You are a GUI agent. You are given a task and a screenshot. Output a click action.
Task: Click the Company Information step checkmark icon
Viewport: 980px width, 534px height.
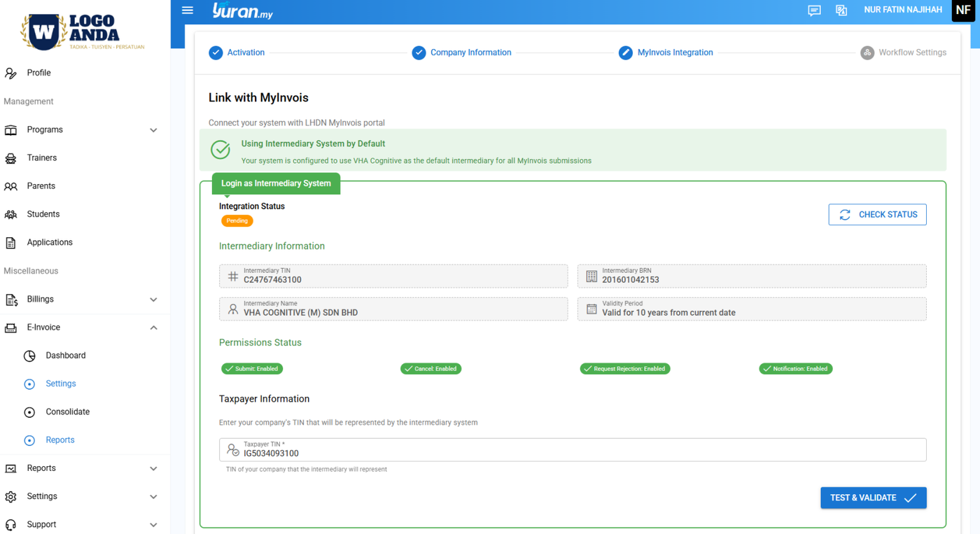[419, 52]
